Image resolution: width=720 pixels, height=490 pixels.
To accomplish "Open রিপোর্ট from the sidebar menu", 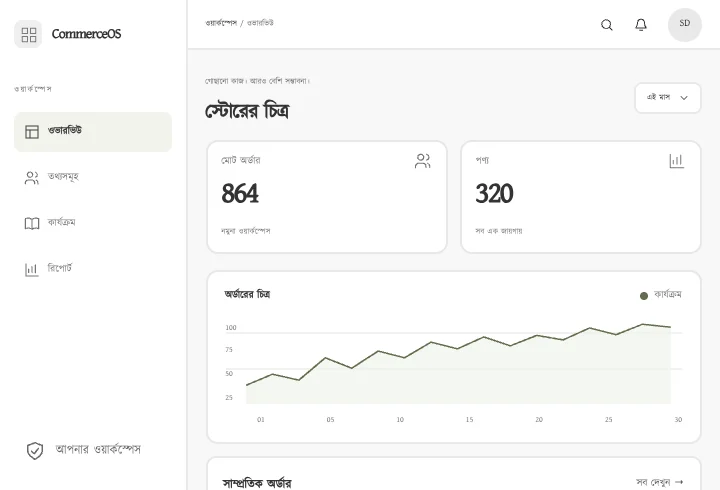I will click(93, 270).
